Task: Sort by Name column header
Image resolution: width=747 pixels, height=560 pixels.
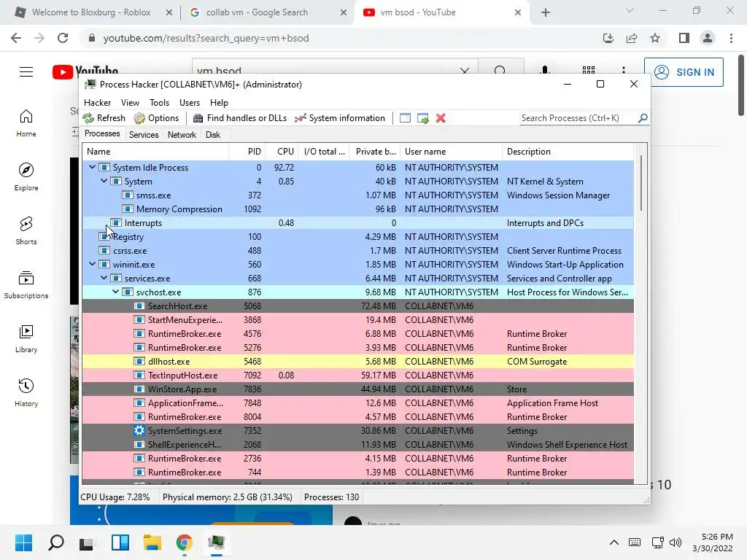Action: tap(156, 152)
